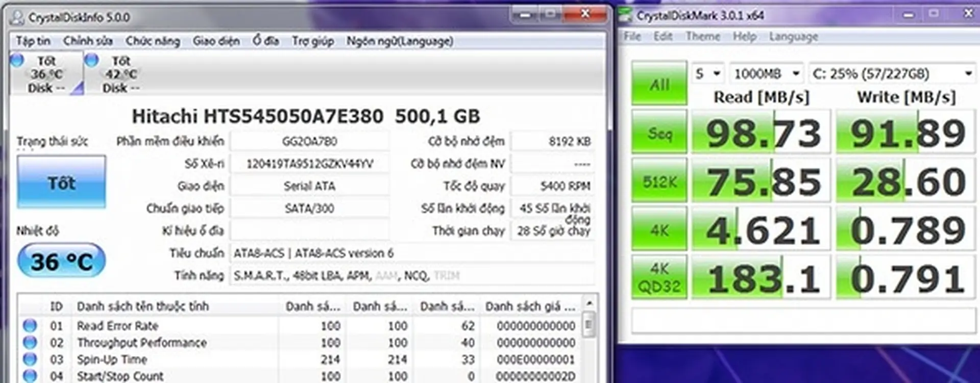
Task: Open the File menu in CrystalDiskMark
Action: pyautogui.click(x=632, y=36)
